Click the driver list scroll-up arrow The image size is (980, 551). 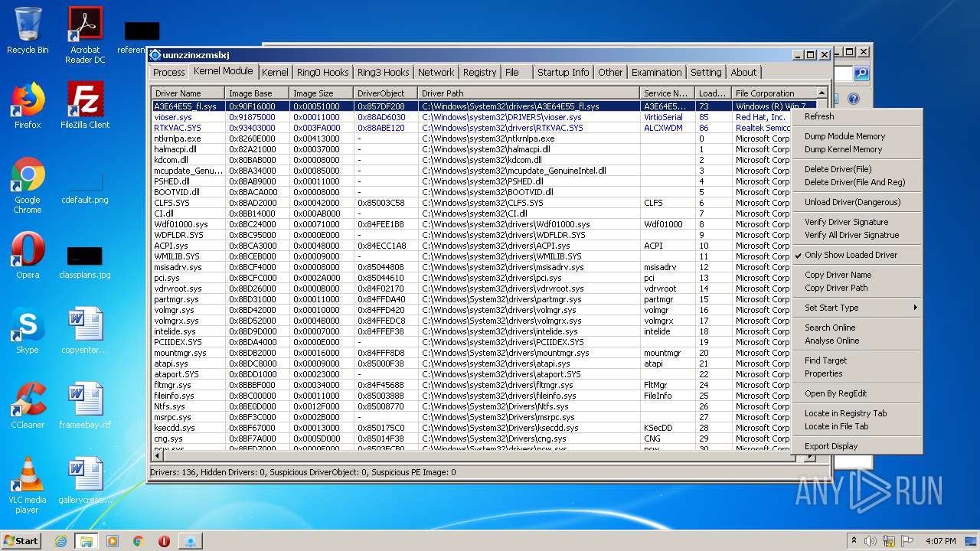(822, 93)
